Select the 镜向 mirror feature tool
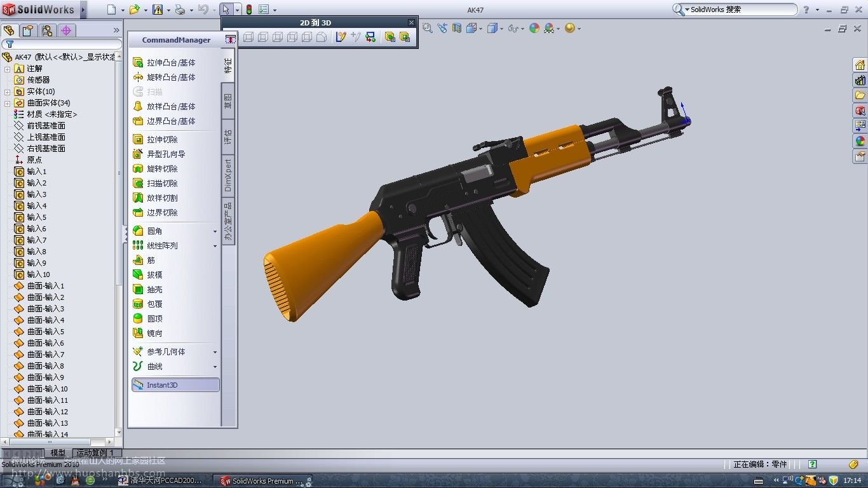The image size is (868, 488). pos(154,333)
